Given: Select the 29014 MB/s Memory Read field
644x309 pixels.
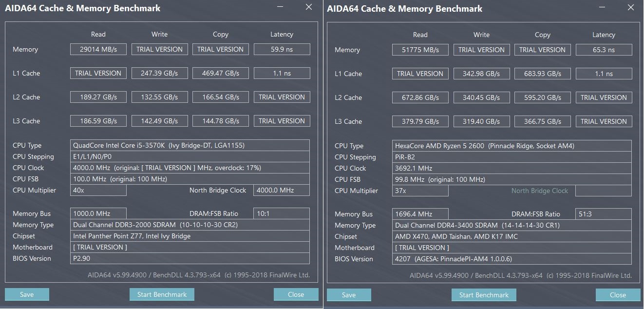Looking at the screenshot, I should 98,49.
